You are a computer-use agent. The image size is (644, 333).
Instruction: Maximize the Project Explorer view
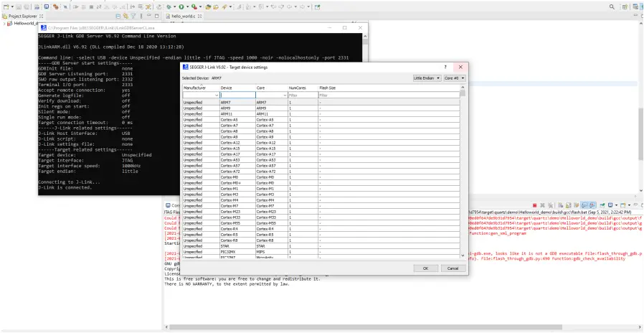click(156, 16)
